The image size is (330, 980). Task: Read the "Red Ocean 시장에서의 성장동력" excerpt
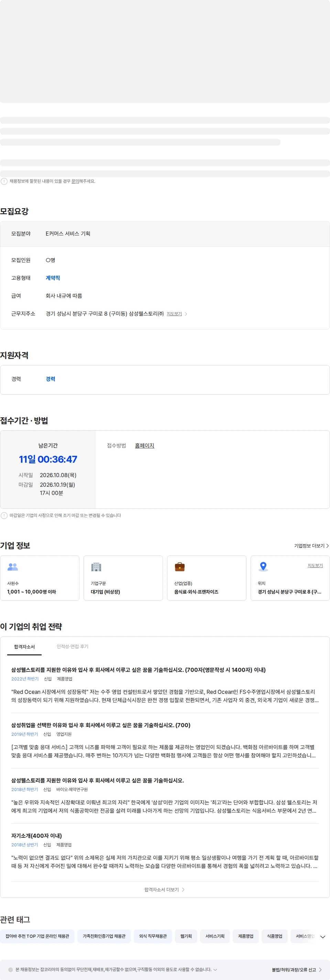[165, 696]
